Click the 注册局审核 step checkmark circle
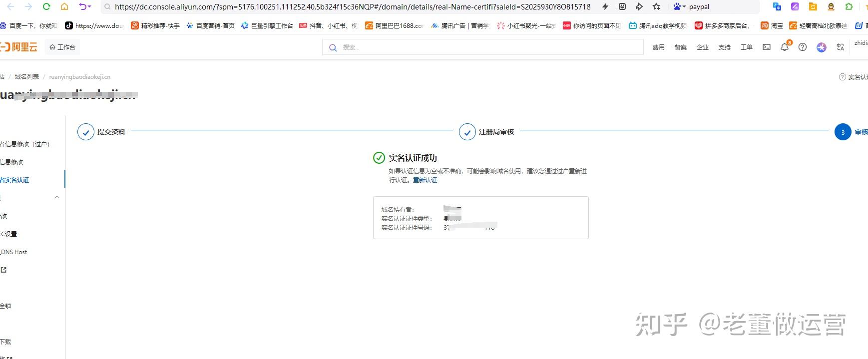This screenshot has width=868, height=359. click(x=467, y=132)
